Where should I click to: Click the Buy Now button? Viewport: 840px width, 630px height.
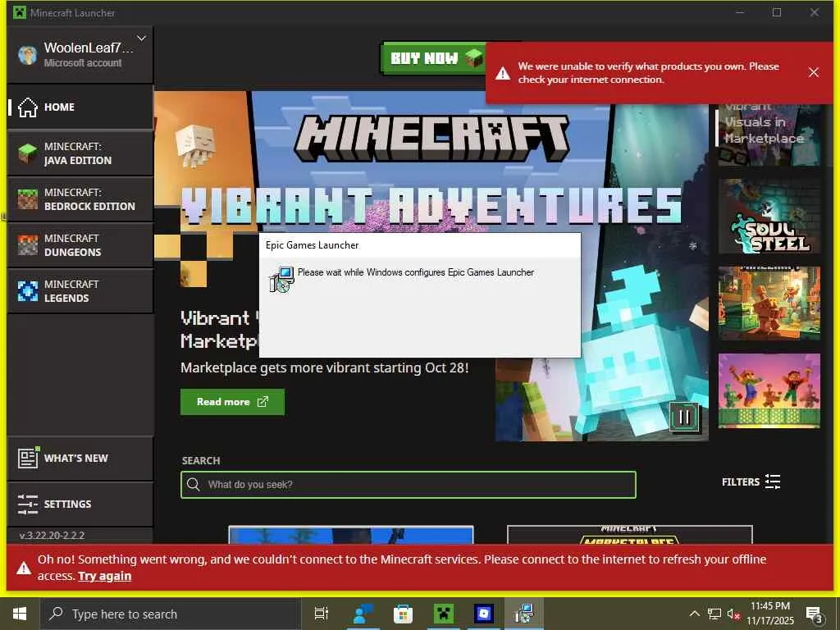[x=433, y=58]
